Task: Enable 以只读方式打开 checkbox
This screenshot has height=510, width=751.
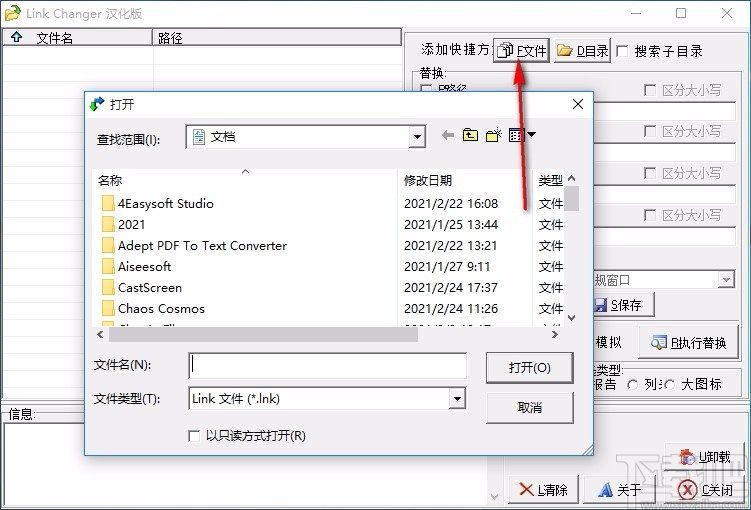Action: [194, 436]
